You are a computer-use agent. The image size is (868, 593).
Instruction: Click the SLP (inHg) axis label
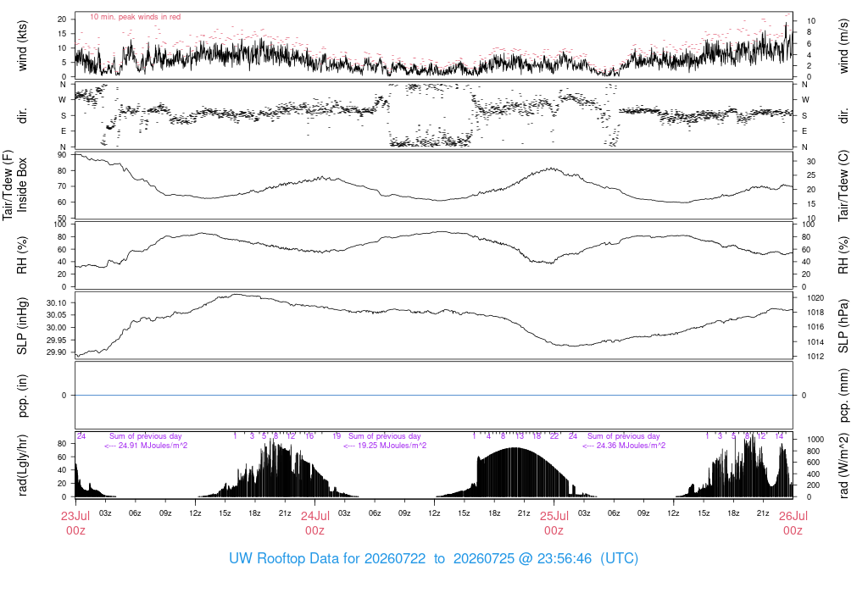(x=23, y=326)
